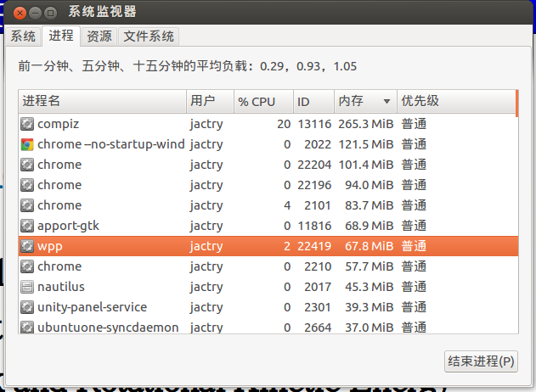Click the icon beside chrome process ID 22196
The image size is (536, 392).
pyautogui.click(x=27, y=185)
